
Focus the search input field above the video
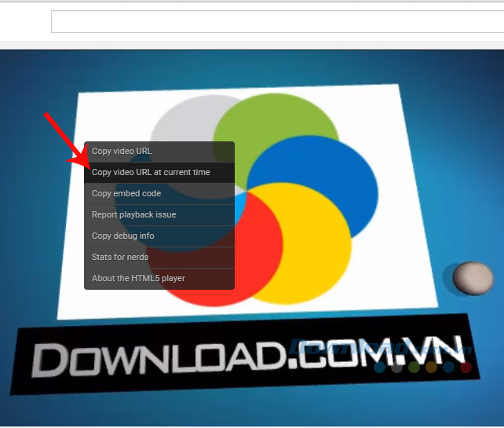277,21
